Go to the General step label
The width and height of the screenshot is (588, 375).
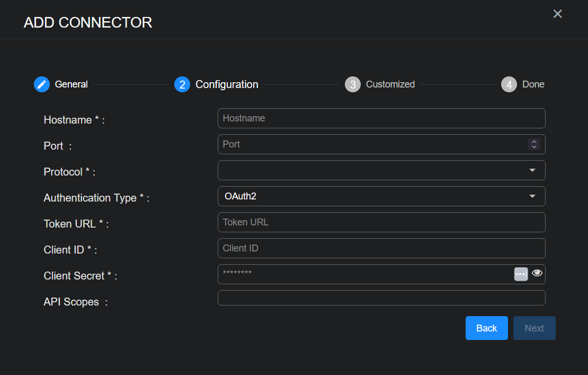click(71, 84)
